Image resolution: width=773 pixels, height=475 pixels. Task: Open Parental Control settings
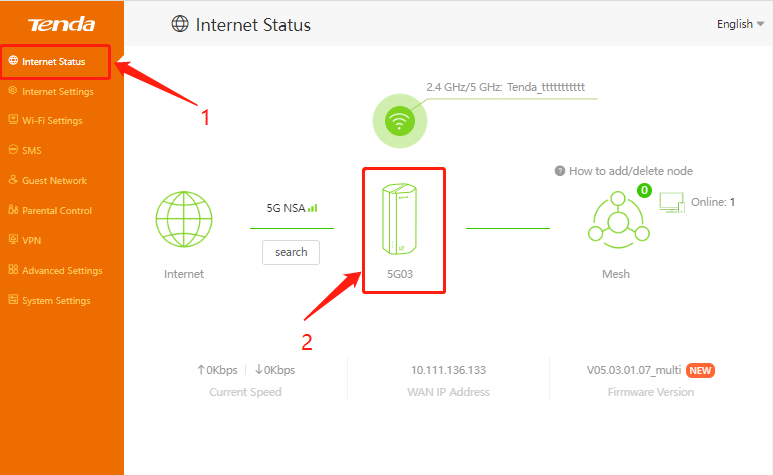pyautogui.click(x=56, y=211)
